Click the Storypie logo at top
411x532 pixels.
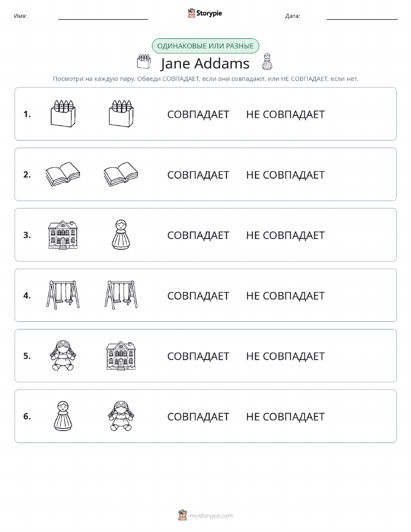click(205, 13)
